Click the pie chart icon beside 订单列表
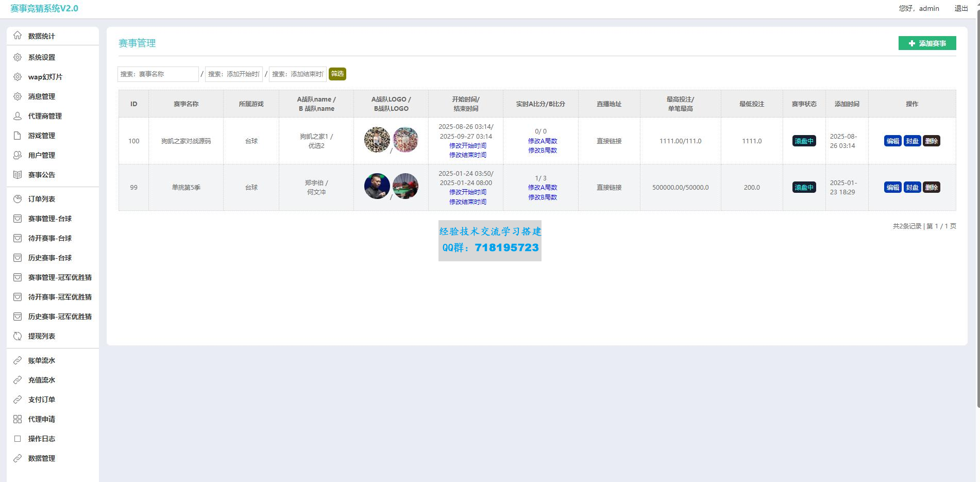 coord(18,199)
